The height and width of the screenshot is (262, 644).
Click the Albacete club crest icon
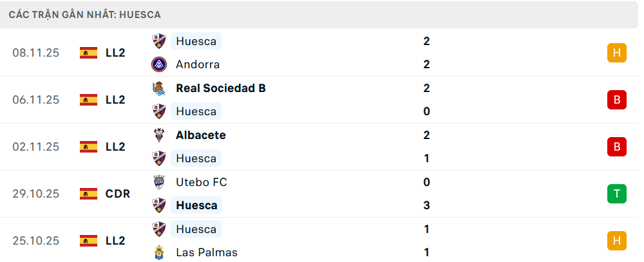(159, 135)
